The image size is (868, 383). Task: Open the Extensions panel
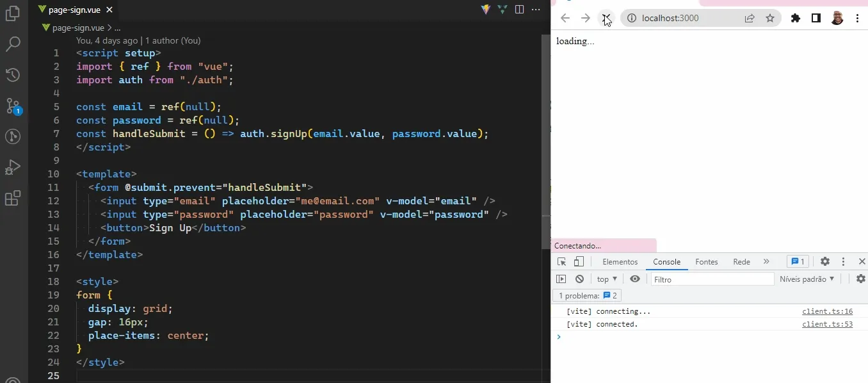point(13,199)
